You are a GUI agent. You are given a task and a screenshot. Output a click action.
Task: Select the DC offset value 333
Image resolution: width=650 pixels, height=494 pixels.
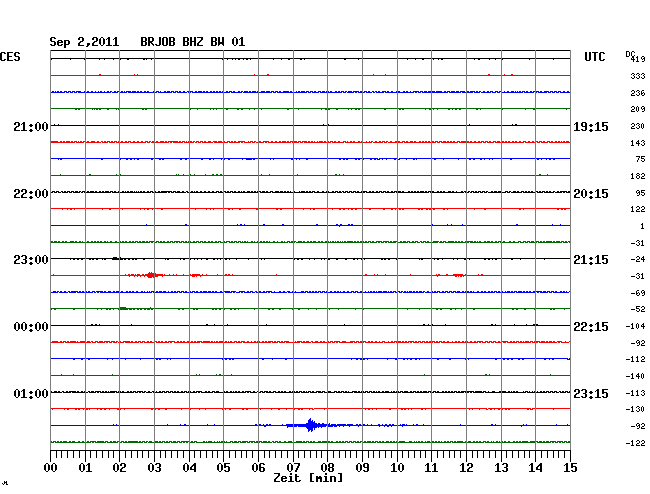coord(638,76)
